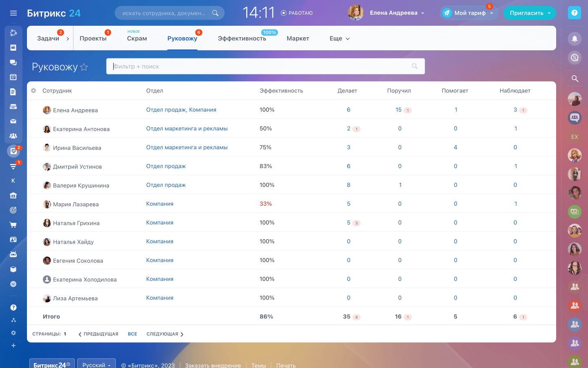Click the notifications bell icon

point(575,39)
